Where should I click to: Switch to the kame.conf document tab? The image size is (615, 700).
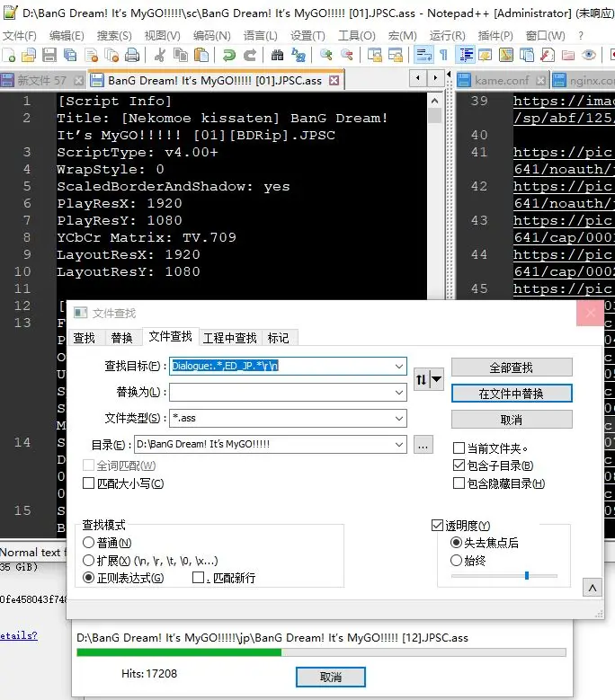(x=502, y=80)
